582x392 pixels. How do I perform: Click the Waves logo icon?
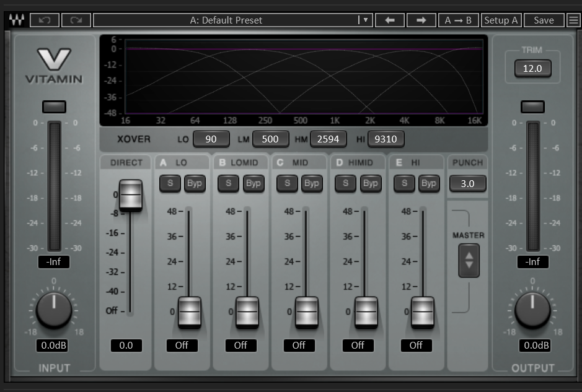click(x=17, y=20)
